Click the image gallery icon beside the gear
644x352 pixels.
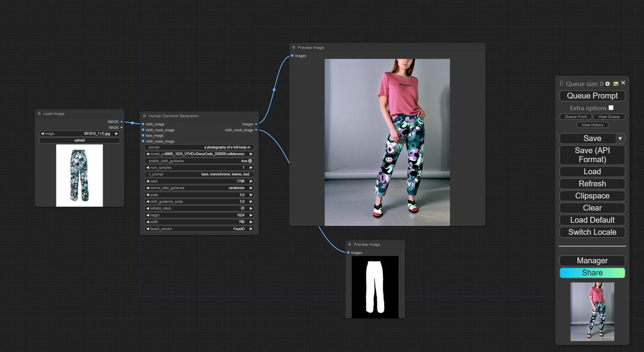click(x=616, y=84)
